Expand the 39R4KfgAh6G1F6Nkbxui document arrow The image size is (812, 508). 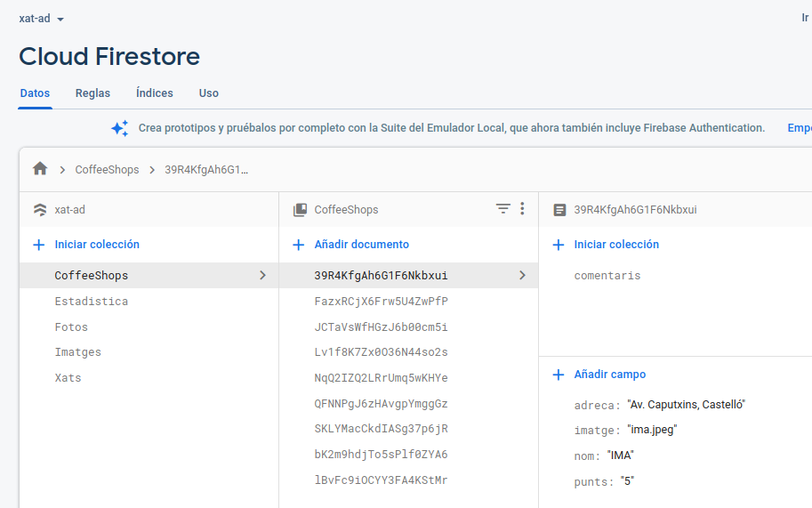click(x=522, y=276)
